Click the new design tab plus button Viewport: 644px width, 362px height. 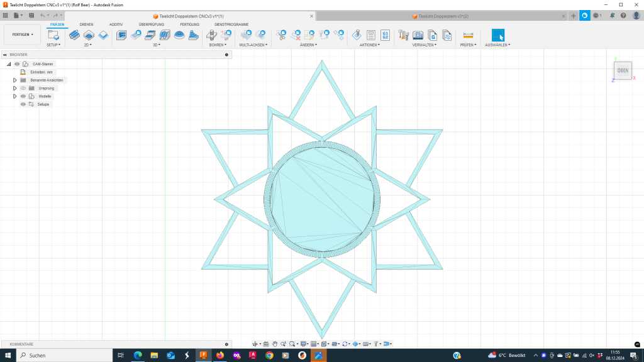[x=573, y=15]
